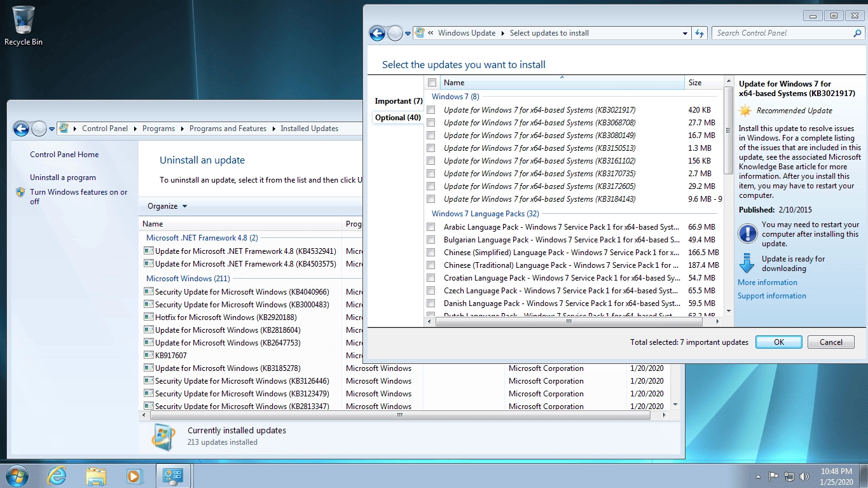Open the Recycle Bin desktop icon

[x=24, y=25]
